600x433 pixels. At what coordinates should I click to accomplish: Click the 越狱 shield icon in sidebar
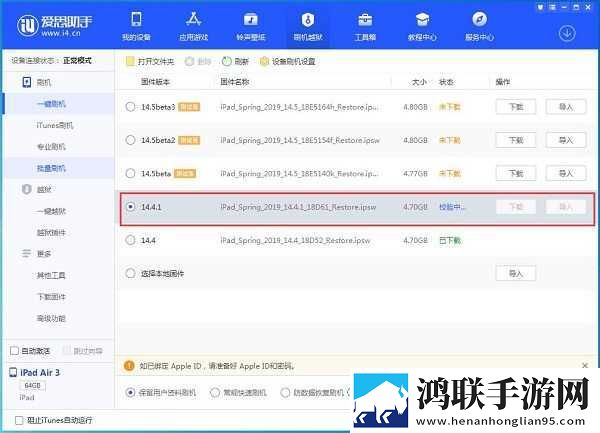27,189
